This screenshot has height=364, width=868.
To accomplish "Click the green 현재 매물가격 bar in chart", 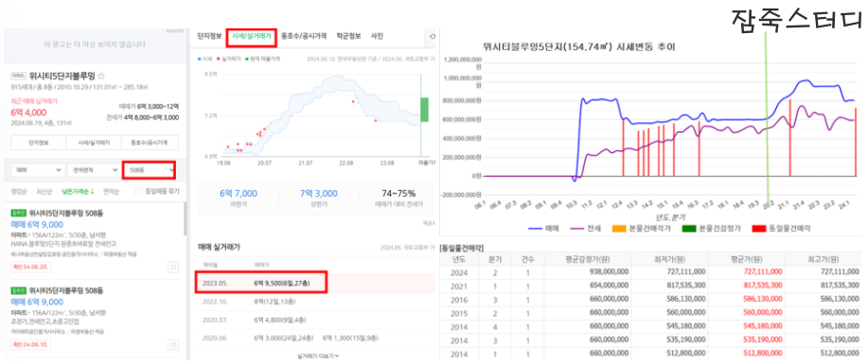I will click(424, 110).
